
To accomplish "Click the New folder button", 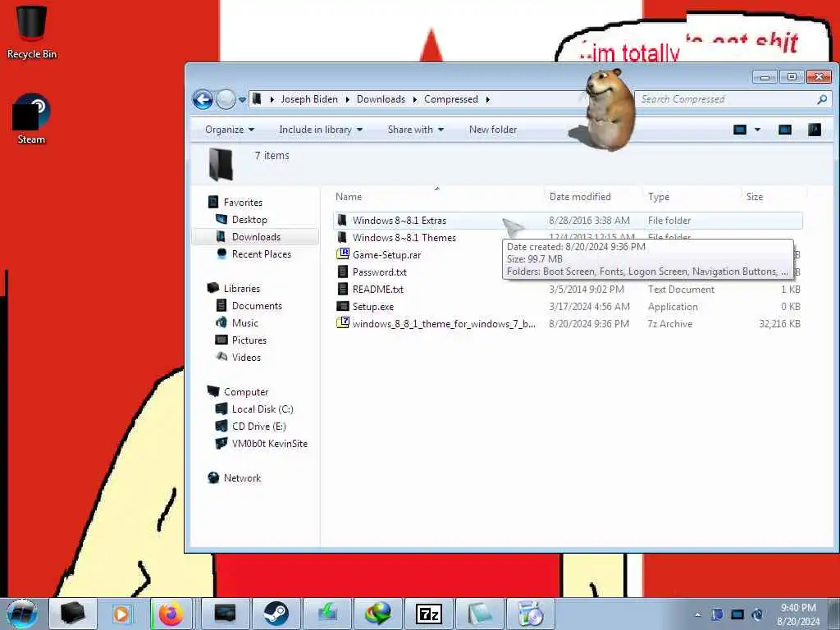I will (493, 130).
